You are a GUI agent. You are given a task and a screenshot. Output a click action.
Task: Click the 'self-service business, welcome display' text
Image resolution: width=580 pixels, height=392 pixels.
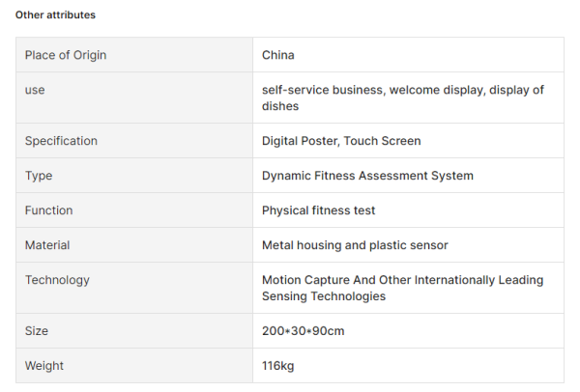pos(371,90)
